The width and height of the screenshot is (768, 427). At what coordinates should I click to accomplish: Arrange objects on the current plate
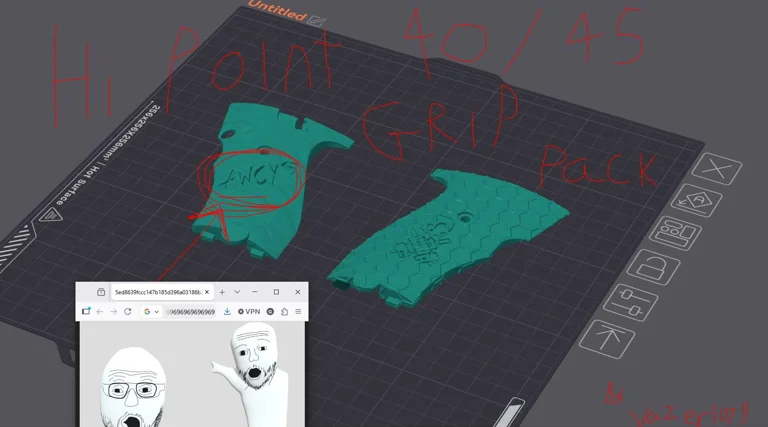coord(674,233)
